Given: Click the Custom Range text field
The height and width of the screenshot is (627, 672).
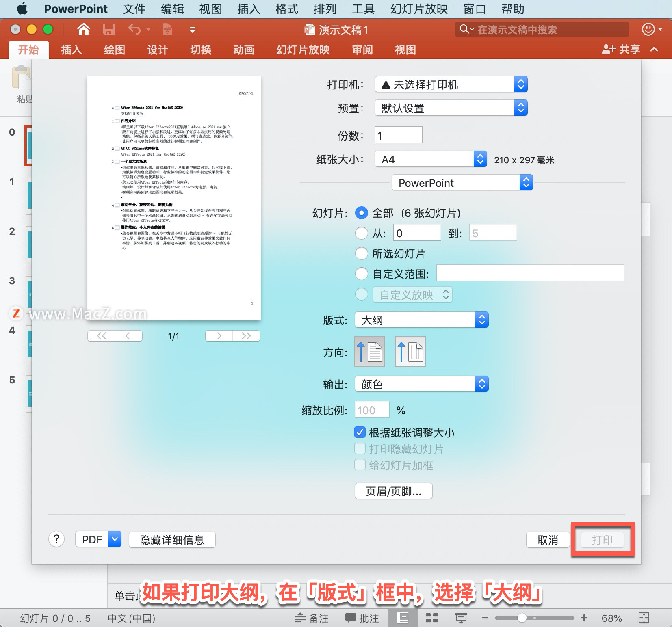Looking at the screenshot, I should point(530,273).
